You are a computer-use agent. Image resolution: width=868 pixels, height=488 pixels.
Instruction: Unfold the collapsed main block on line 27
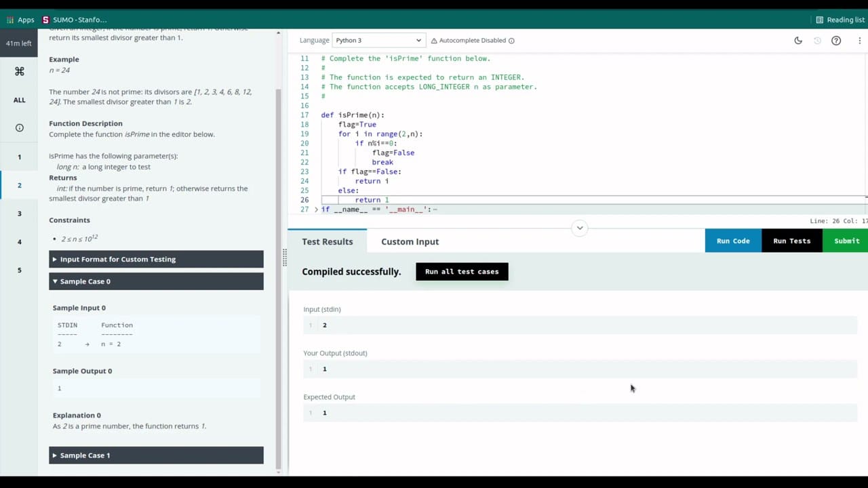pyautogui.click(x=316, y=209)
